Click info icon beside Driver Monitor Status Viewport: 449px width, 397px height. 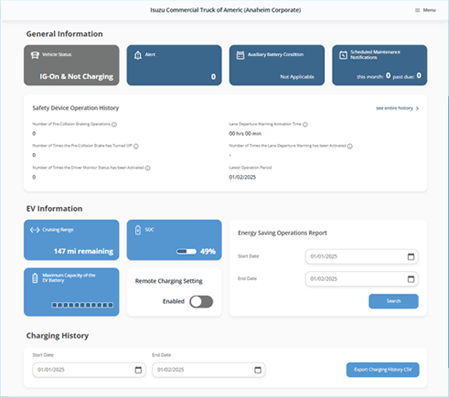148,168
